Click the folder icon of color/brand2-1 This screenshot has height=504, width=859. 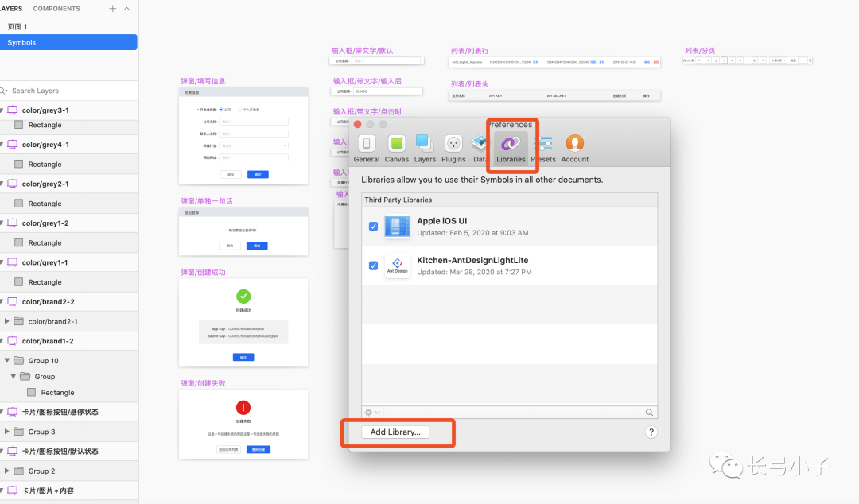(x=18, y=321)
